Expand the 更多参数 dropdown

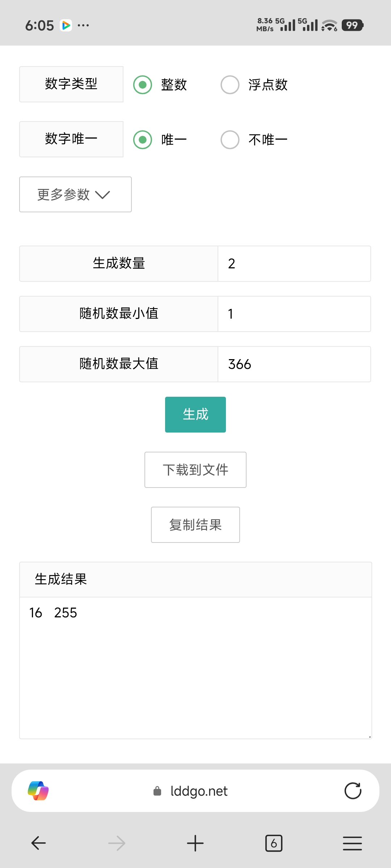(x=75, y=195)
